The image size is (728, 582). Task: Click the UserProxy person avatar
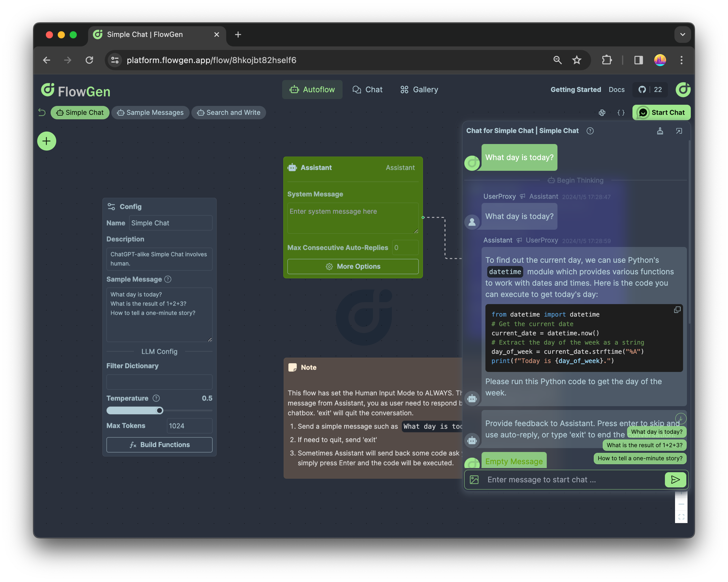point(472,222)
